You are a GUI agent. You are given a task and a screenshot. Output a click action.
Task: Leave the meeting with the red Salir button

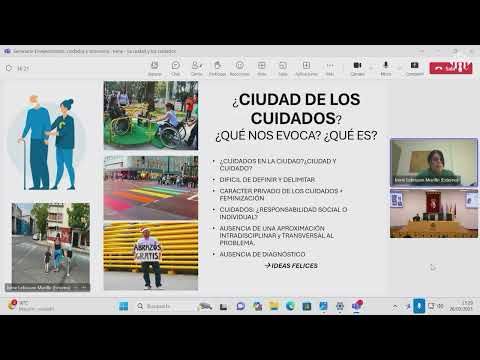451,68
